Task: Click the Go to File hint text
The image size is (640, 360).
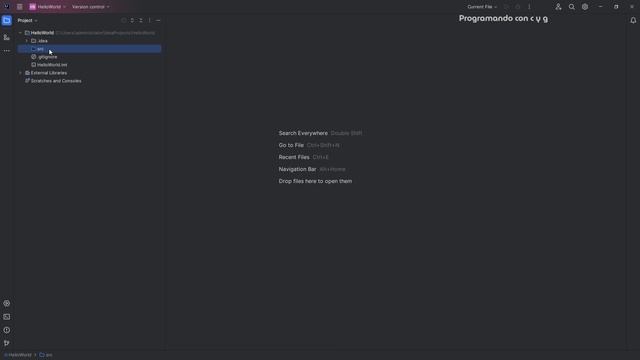Action: (291, 145)
